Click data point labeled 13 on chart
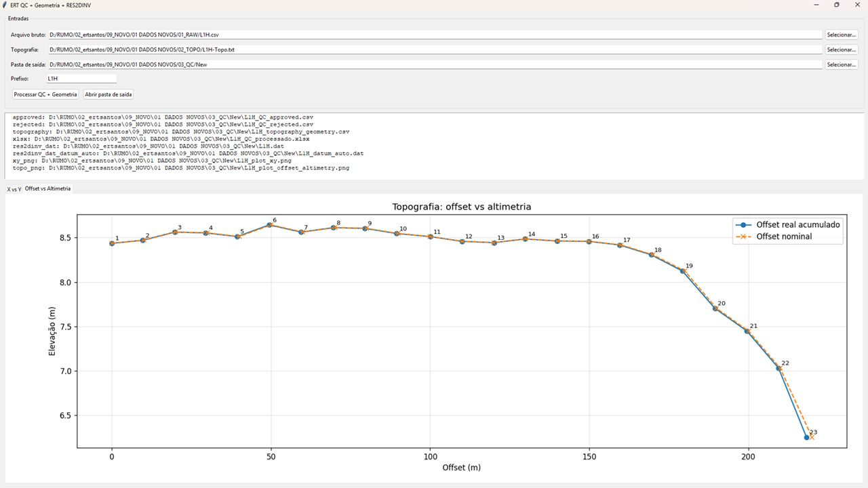This screenshot has height=488, width=868. coord(494,243)
